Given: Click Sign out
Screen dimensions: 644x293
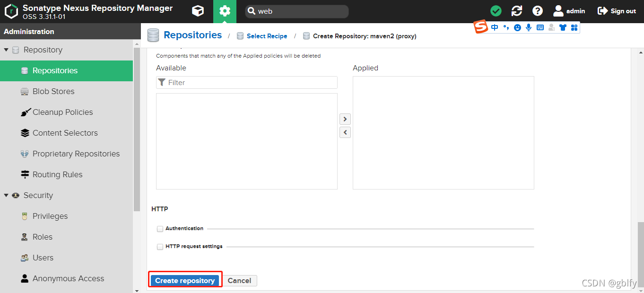Looking at the screenshot, I should (x=617, y=11).
